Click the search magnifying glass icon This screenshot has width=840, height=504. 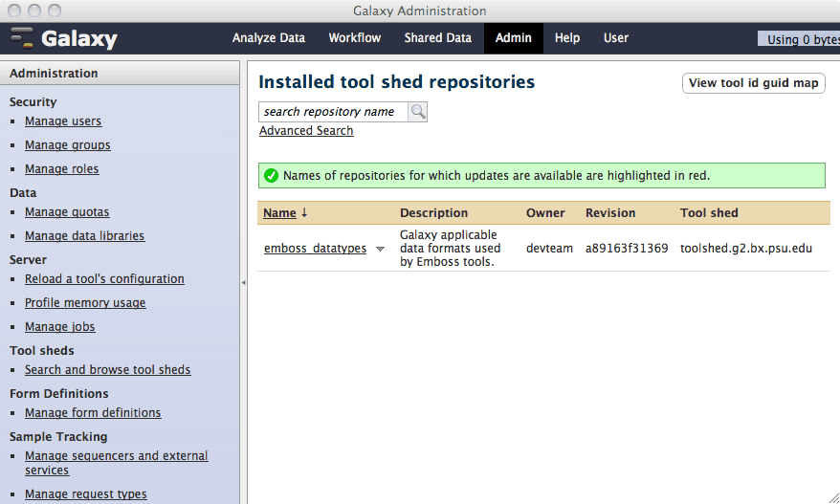coord(418,112)
